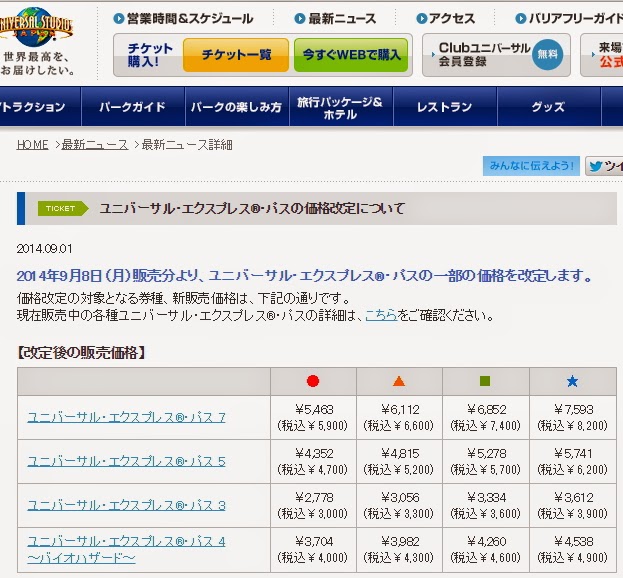
Task: Follow the こちら link in the paragraph
Action: point(381,315)
